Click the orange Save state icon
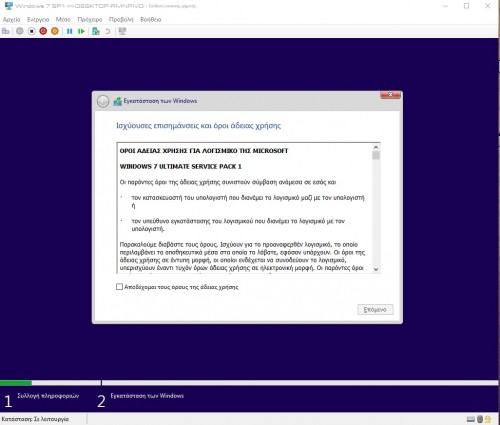Viewport: 500px width, 425px height. click(55, 31)
